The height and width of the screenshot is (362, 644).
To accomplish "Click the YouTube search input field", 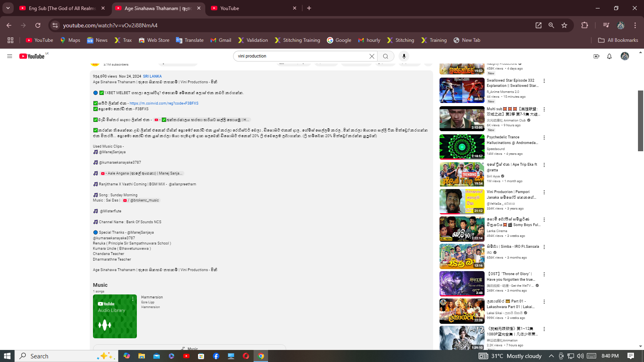I will coord(302,56).
